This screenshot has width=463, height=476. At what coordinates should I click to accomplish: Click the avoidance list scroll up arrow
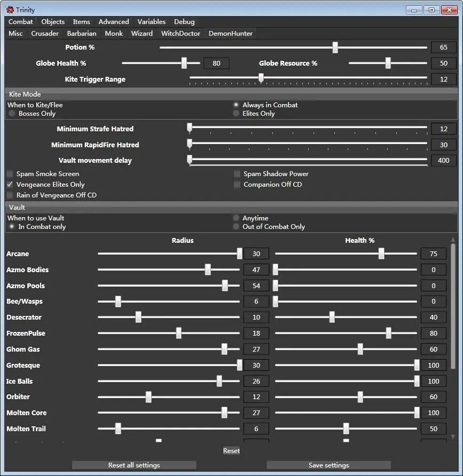[x=453, y=240]
